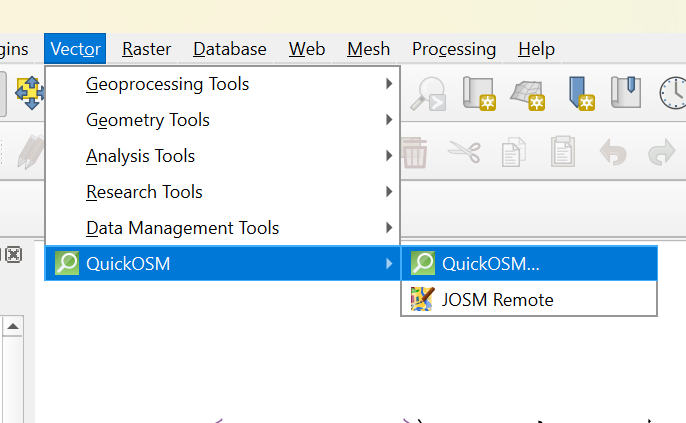Click the Undo arrow icon

(613, 152)
